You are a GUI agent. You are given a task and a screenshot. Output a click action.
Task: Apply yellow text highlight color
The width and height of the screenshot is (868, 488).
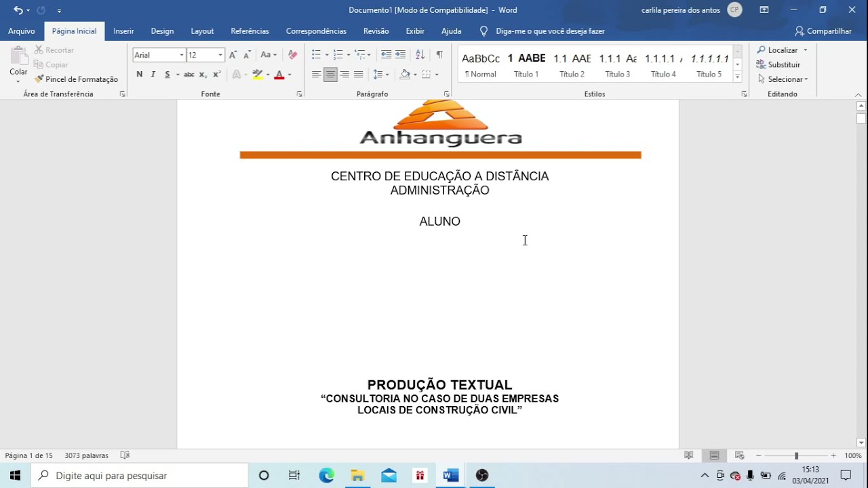[257, 75]
